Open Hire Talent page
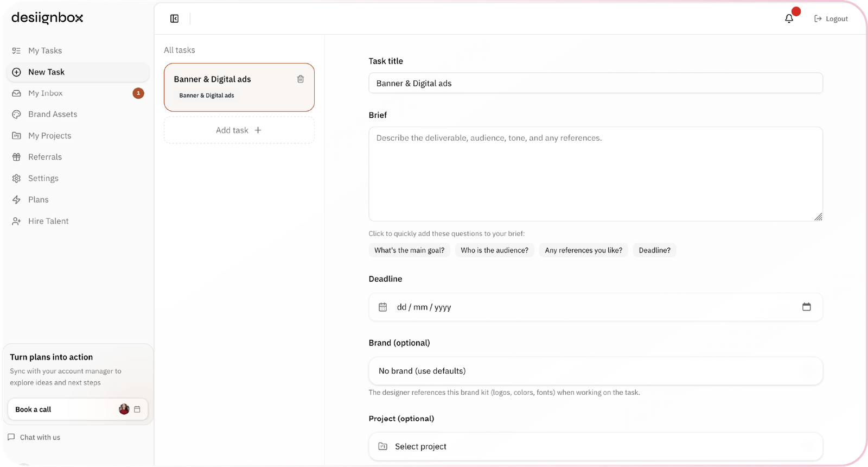Screen dimensions: 868x467 (x=78, y=221)
